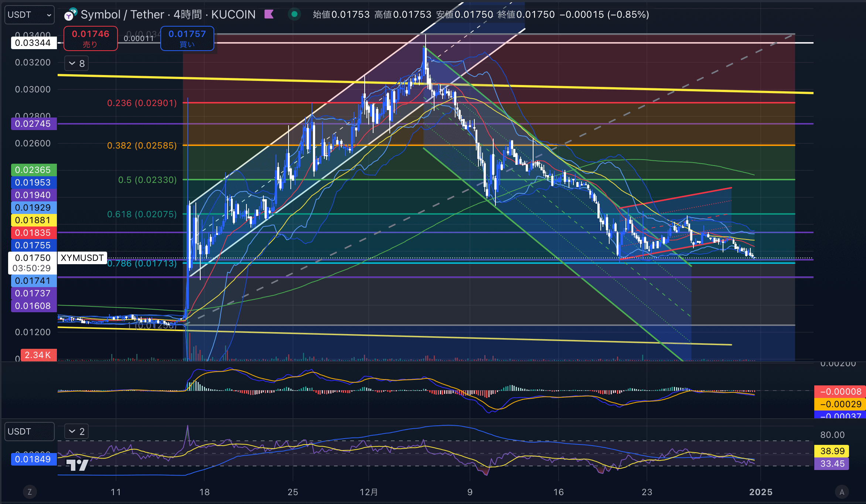This screenshot has width=866, height=504.
Task: Click the Symbol coin logo icon
Action: (70, 14)
